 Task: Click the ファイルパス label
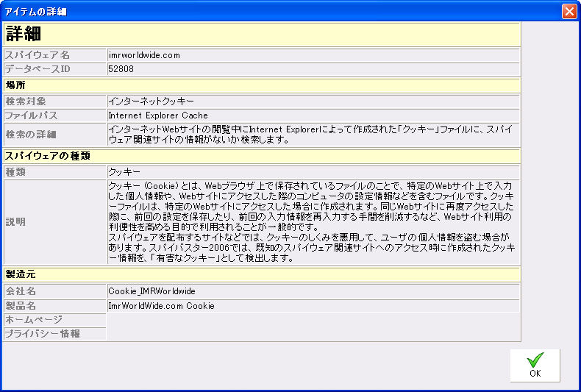coord(31,115)
